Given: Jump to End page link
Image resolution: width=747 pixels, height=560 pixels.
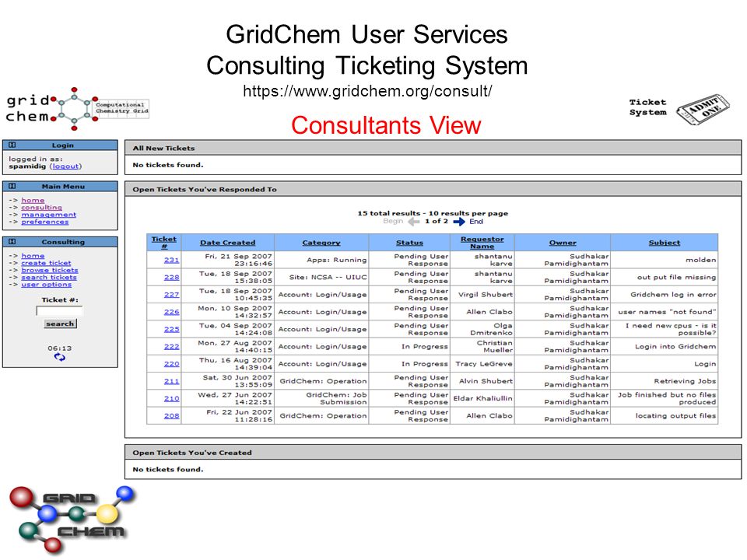Looking at the screenshot, I should point(476,222).
